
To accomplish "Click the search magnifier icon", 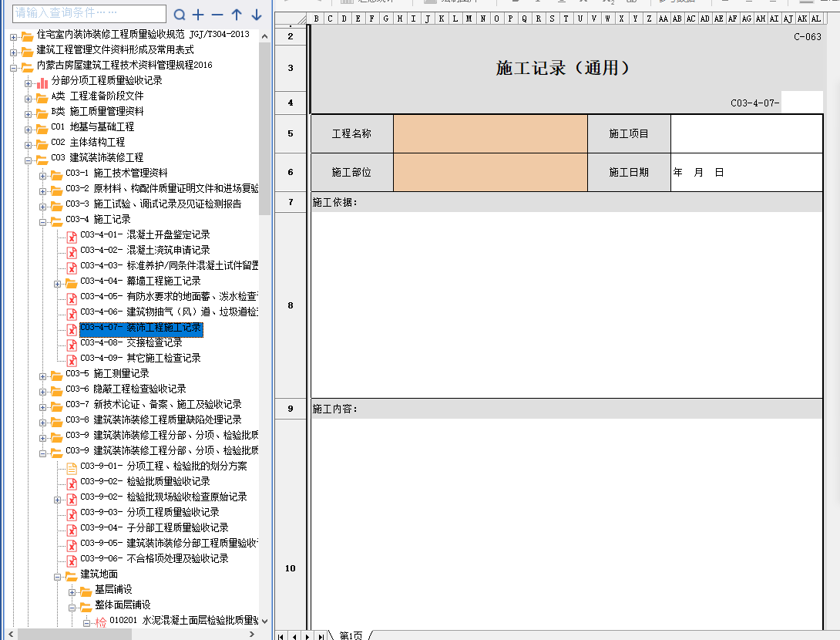I will coord(180,15).
